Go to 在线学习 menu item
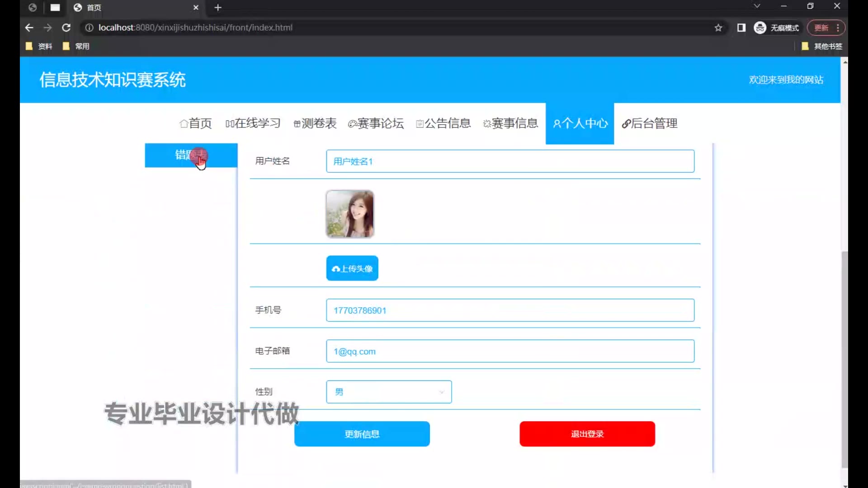868x488 pixels. tap(253, 123)
